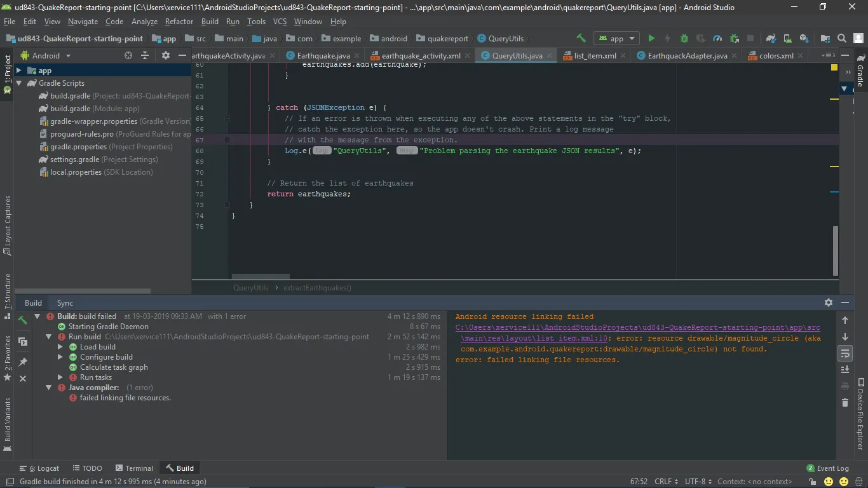The height and width of the screenshot is (488, 868).
Task: Open the SDK Manager icon
Action: pos(804,39)
